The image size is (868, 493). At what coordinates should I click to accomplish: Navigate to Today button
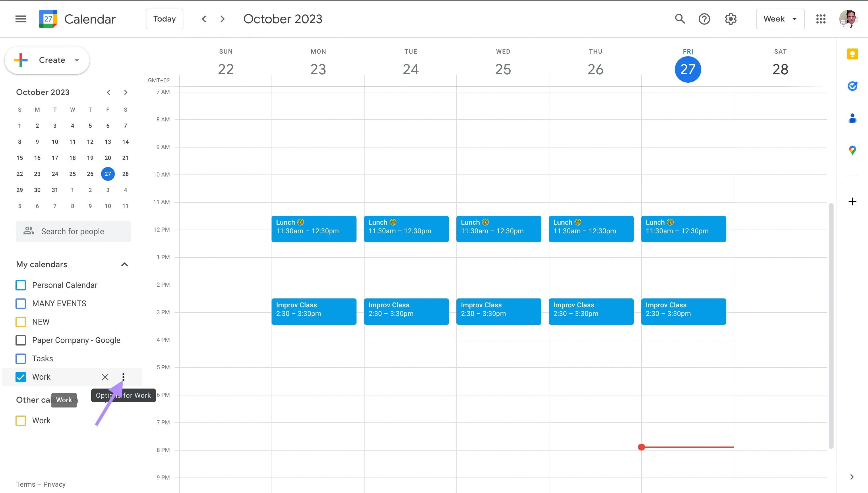point(164,18)
